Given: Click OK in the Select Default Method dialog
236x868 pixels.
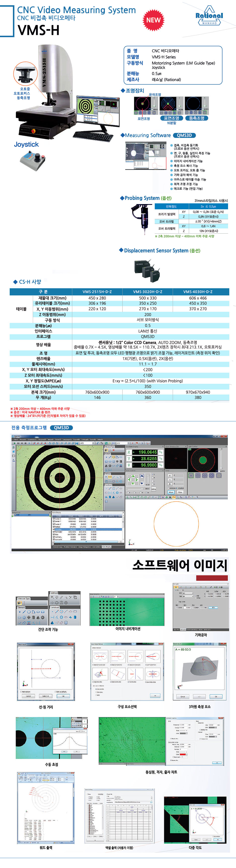Looking at the screenshot, I should tap(155, 695).
